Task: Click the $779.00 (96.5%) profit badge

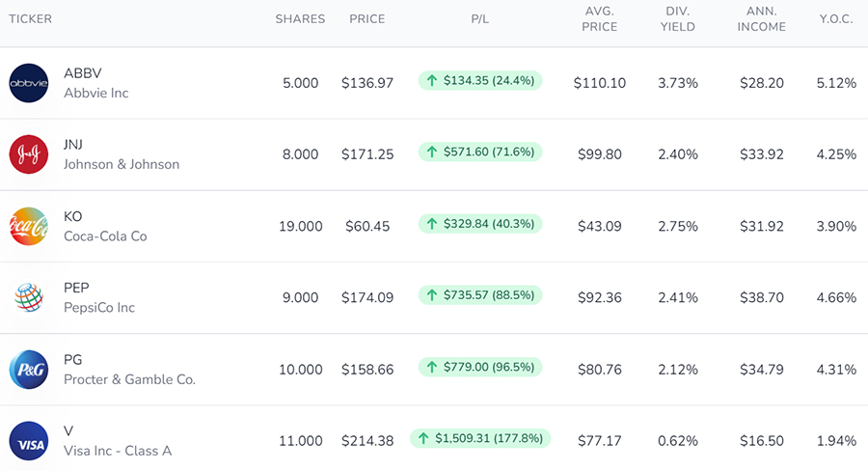Action: point(480,367)
